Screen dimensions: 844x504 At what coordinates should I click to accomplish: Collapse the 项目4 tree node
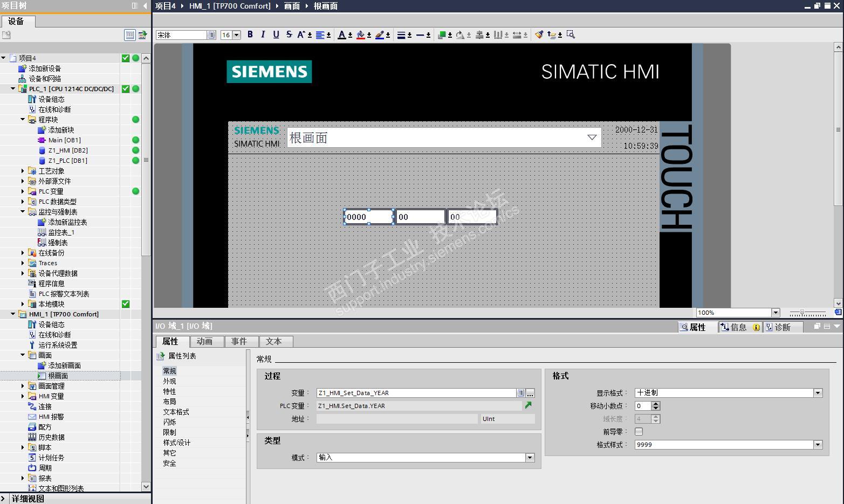[x=4, y=58]
